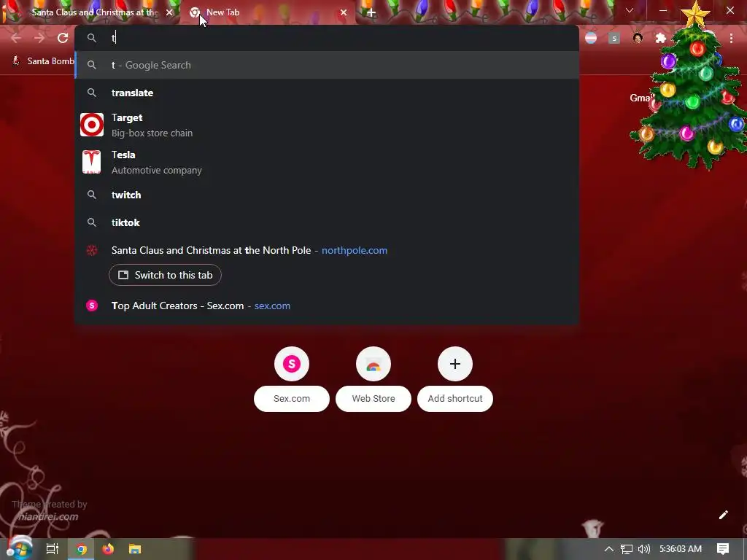The width and height of the screenshot is (747, 560).
Task: Open a new tab with plus button
Action: 371,12
